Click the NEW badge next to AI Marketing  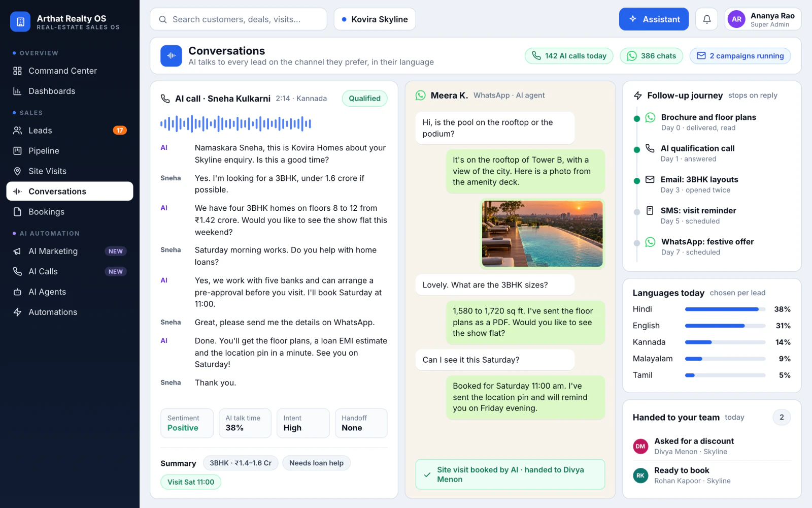click(x=116, y=251)
